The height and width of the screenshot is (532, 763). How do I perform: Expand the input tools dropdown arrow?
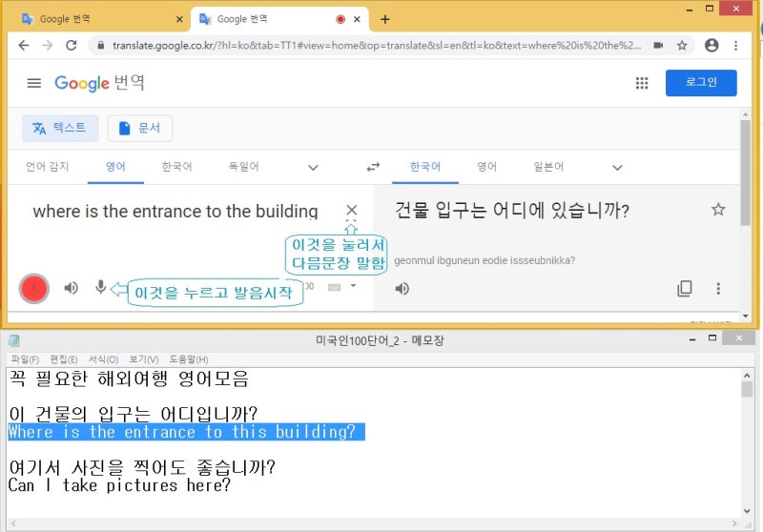point(353,286)
